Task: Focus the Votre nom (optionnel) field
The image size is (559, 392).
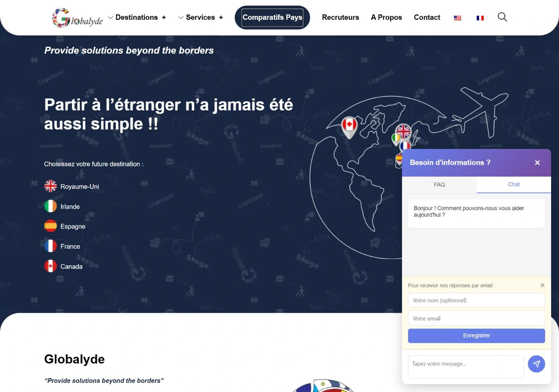Action: 477,300
